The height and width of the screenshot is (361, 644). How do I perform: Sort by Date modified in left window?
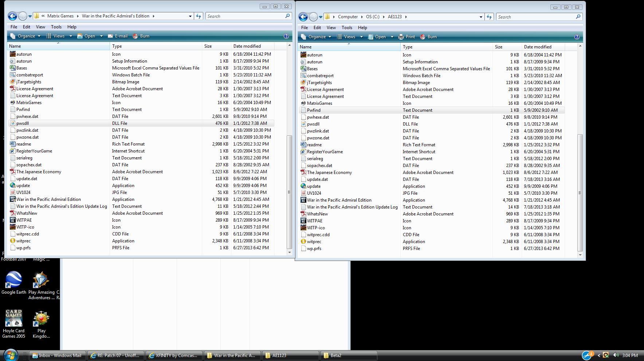point(252,46)
